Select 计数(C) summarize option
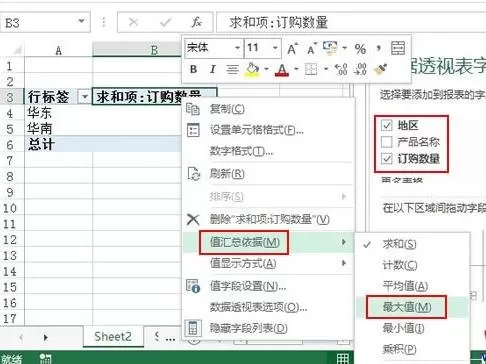The height and width of the screenshot is (364, 486). [x=412, y=265]
